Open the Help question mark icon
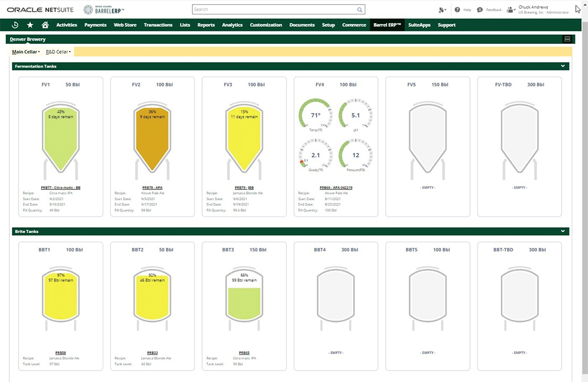The width and height of the screenshot is (588, 382). click(x=458, y=10)
